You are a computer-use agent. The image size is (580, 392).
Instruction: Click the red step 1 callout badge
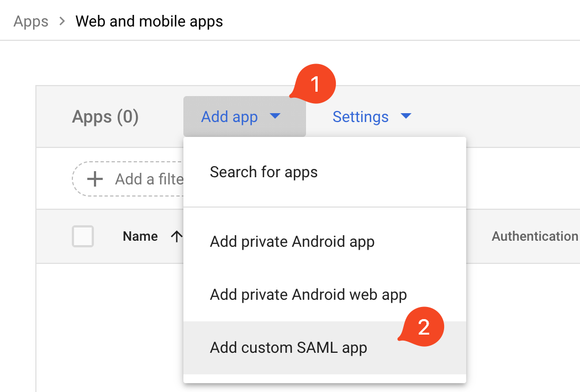pos(314,85)
